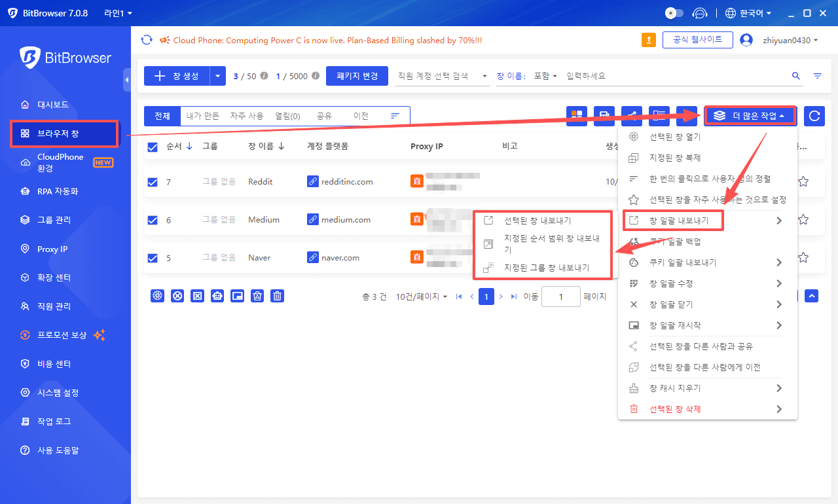Viewport: 838px width, 504px height.
Task: Click the trash can icon below the table
Action: [278, 296]
